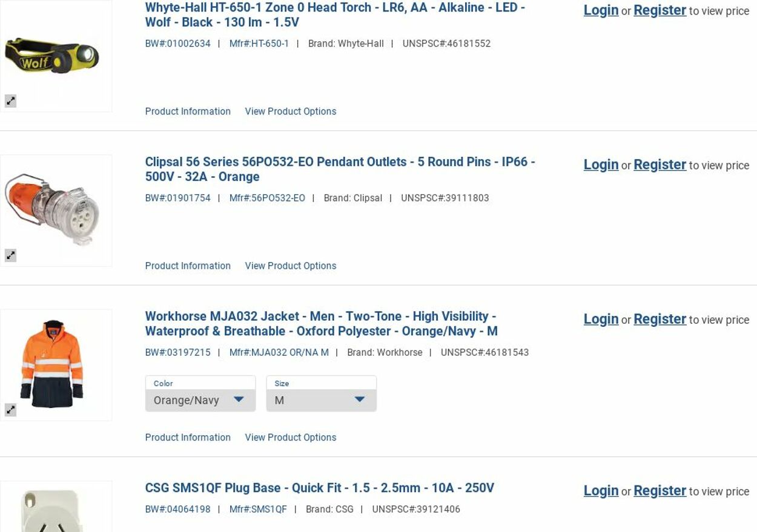Open the Color dropdown showing Orange/Navy
757x532 pixels.
click(200, 399)
